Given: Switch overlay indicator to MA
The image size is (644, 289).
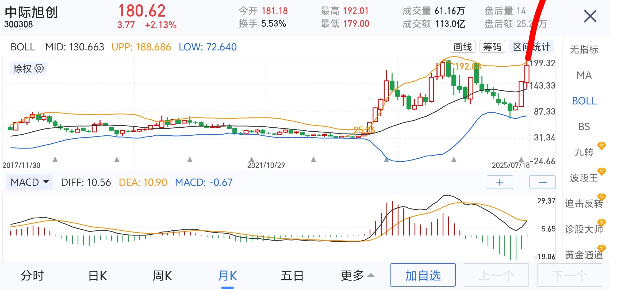Looking at the screenshot, I should pos(584,75).
